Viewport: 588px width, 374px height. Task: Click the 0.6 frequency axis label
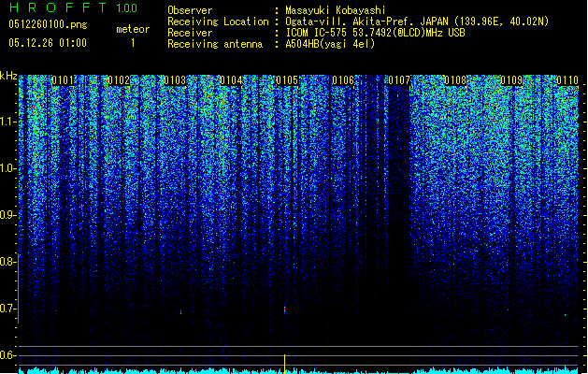(x=7, y=355)
